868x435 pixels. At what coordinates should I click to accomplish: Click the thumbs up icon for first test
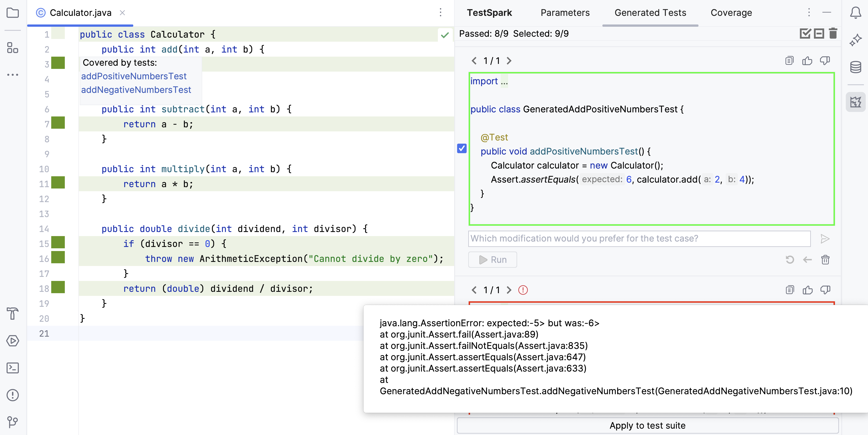tap(807, 61)
